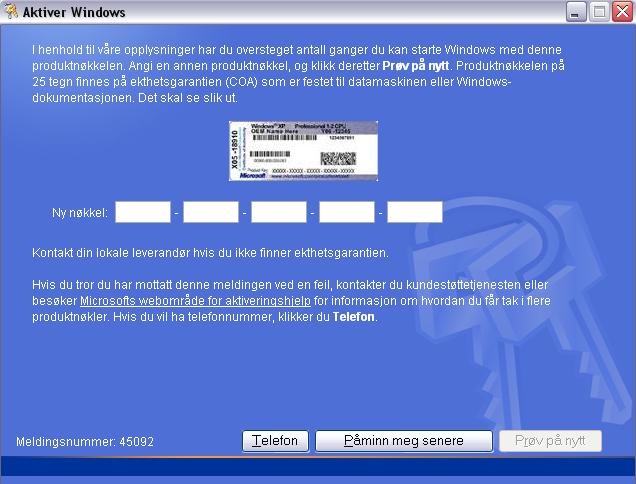The height and width of the screenshot is (484, 636).
Task: Click the Kontakt din lokale leverandør sentence
Action: (x=210, y=253)
